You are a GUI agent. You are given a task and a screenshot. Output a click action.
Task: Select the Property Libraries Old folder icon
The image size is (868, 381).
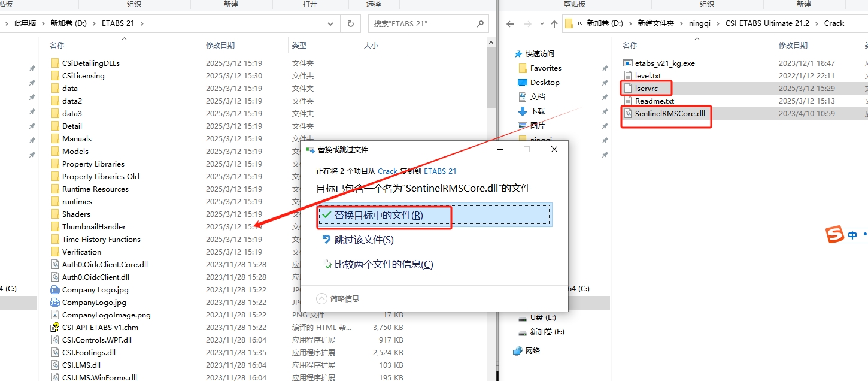(55, 177)
